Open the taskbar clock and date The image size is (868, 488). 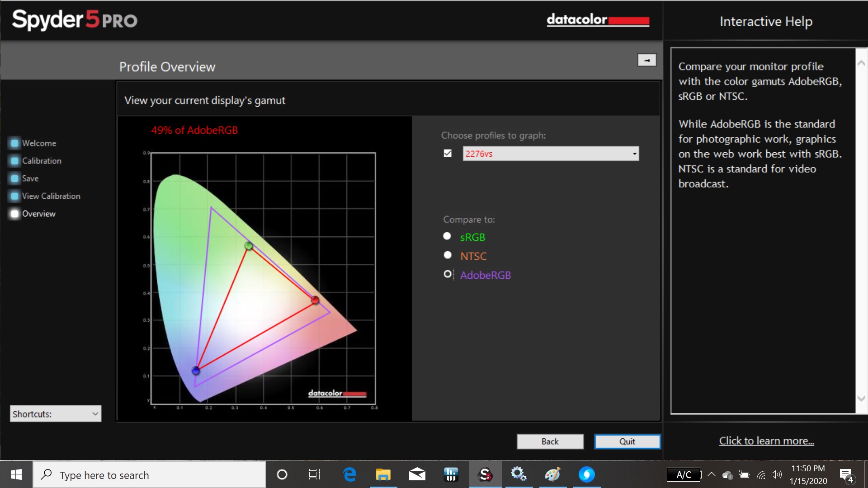808,474
